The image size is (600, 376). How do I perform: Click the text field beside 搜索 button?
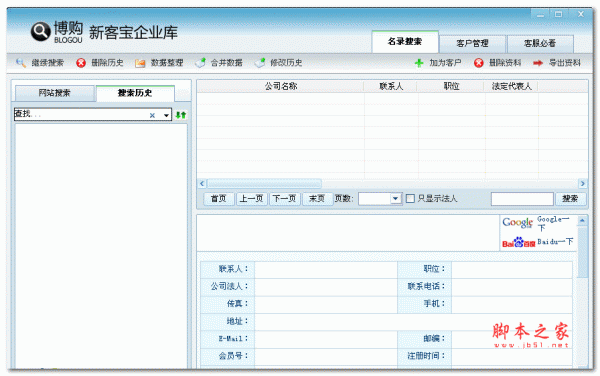522,199
